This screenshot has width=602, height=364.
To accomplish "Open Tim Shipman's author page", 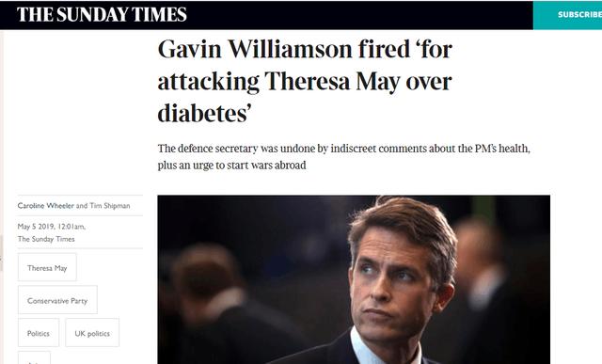I will pyautogui.click(x=110, y=206).
